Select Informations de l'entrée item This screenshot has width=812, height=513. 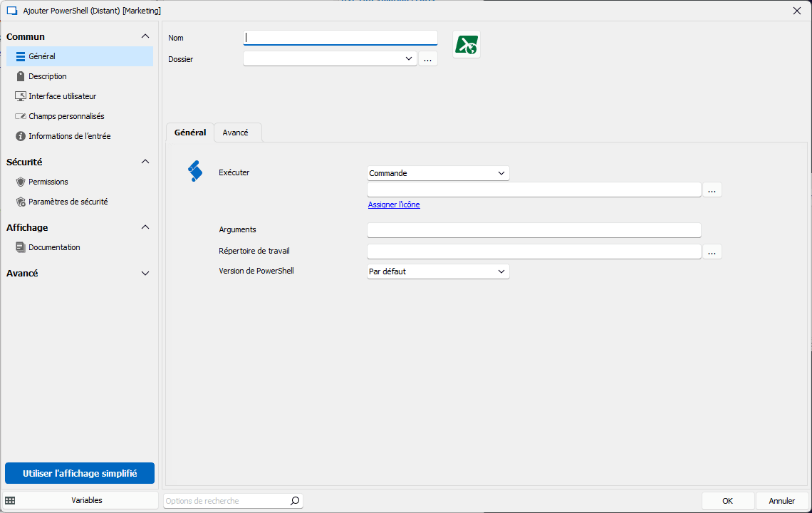69,136
